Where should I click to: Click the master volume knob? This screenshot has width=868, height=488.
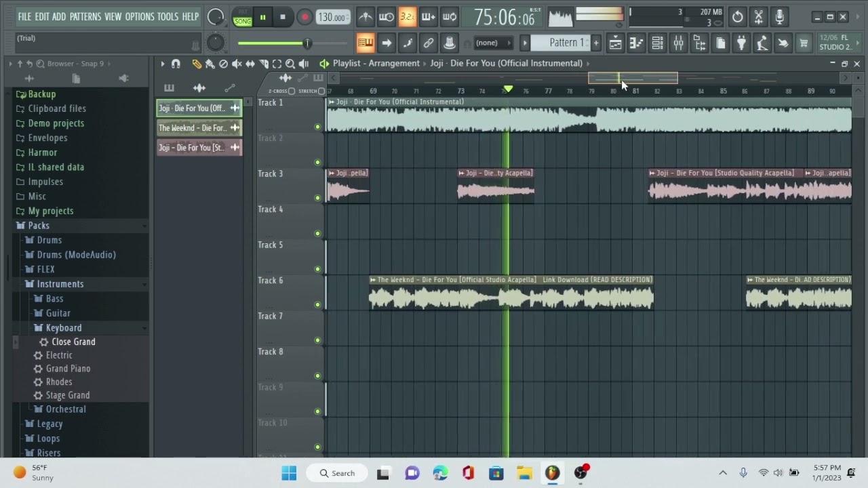coord(216,18)
